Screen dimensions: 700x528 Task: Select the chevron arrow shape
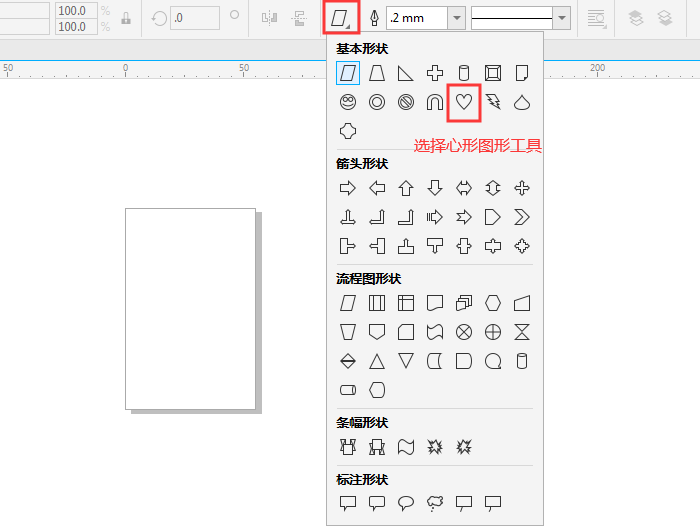[522, 217]
